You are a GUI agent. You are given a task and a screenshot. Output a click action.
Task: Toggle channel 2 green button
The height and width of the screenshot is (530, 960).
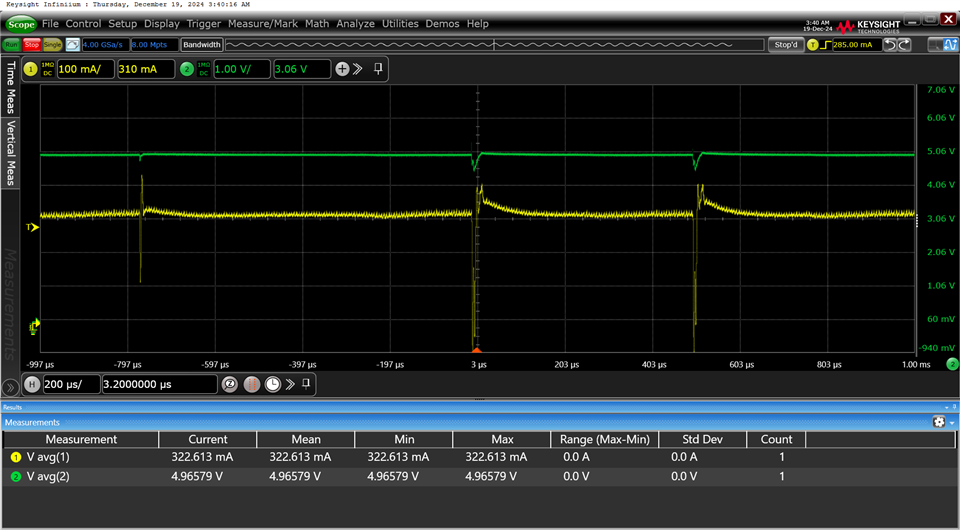[x=187, y=69]
